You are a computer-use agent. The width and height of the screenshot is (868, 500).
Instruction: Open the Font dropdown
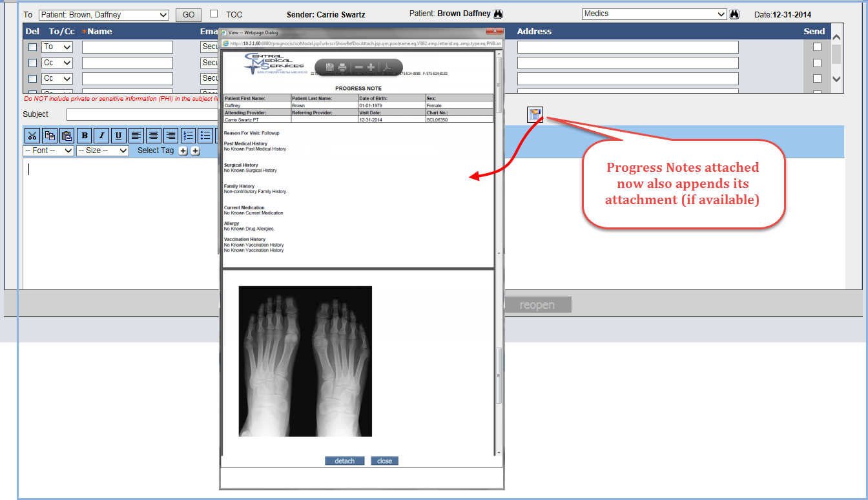[48, 151]
